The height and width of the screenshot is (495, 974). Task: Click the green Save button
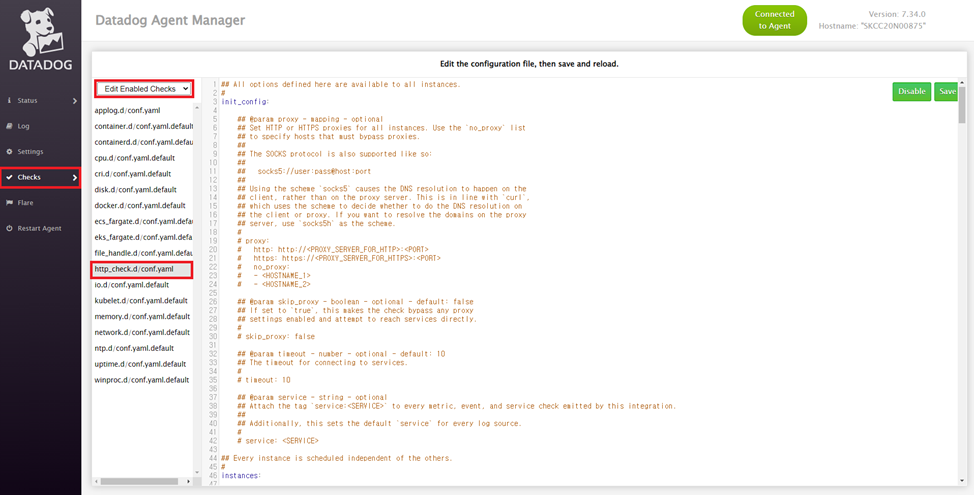(x=947, y=91)
